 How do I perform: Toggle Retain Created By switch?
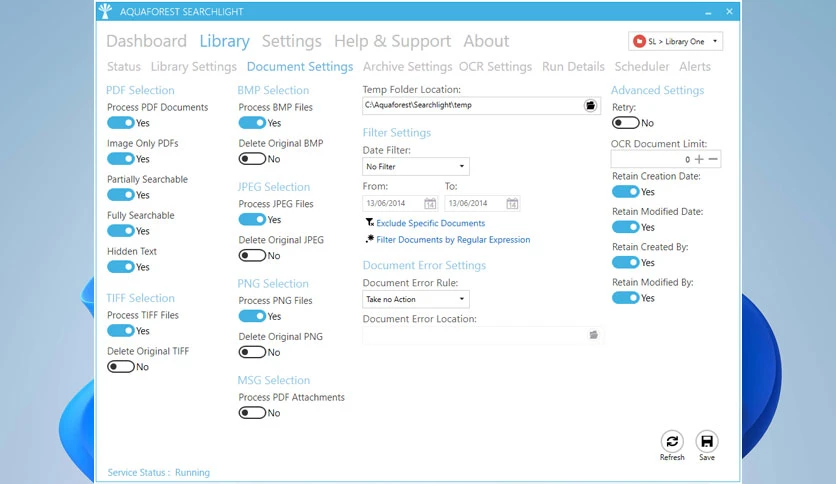tap(625, 263)
